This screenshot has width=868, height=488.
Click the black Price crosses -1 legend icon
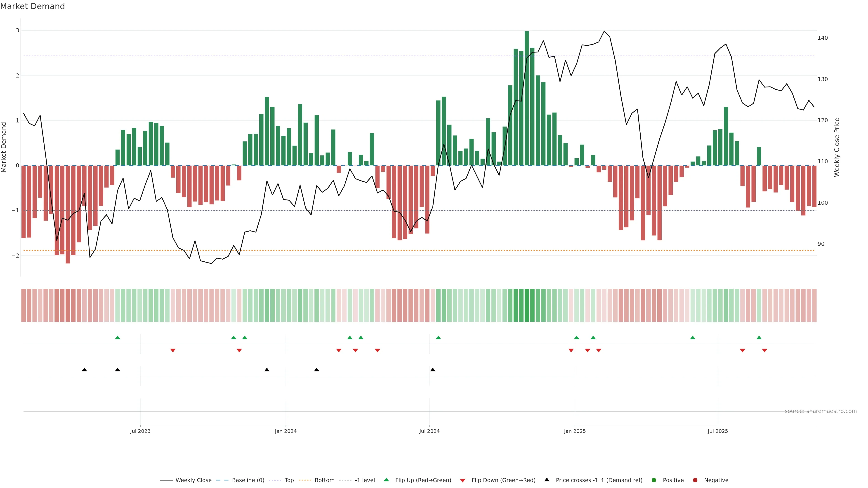tap(547, 480)
